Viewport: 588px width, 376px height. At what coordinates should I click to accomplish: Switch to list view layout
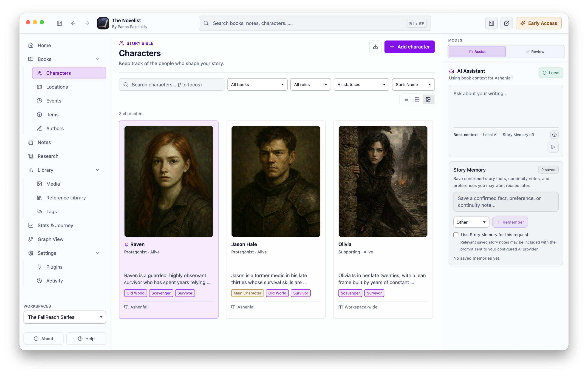click(406, 100)
